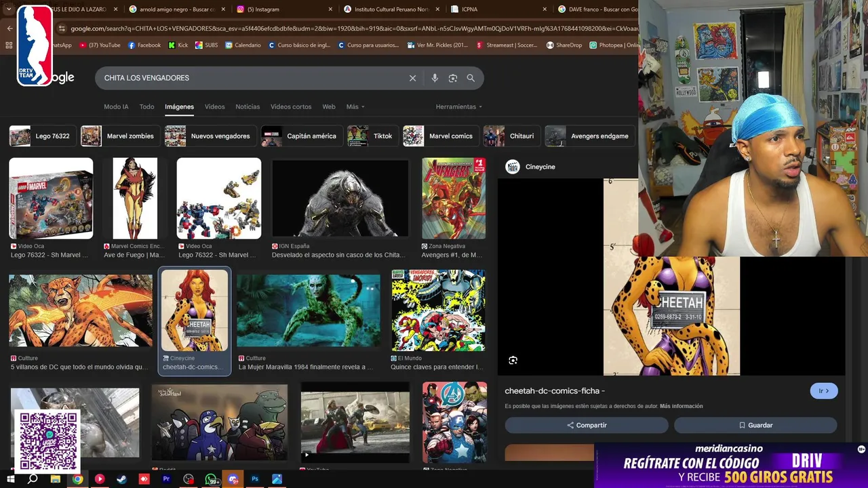Open Windows Start menu
The width and height of the screenshot is (868, 488).
tap(10, 479)
